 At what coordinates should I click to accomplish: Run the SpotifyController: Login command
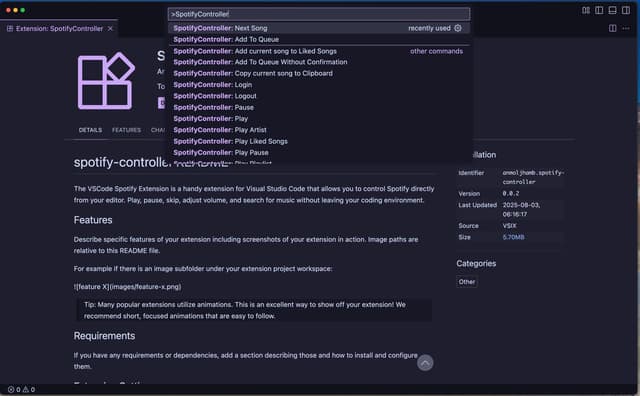click(x=319, y=85)
